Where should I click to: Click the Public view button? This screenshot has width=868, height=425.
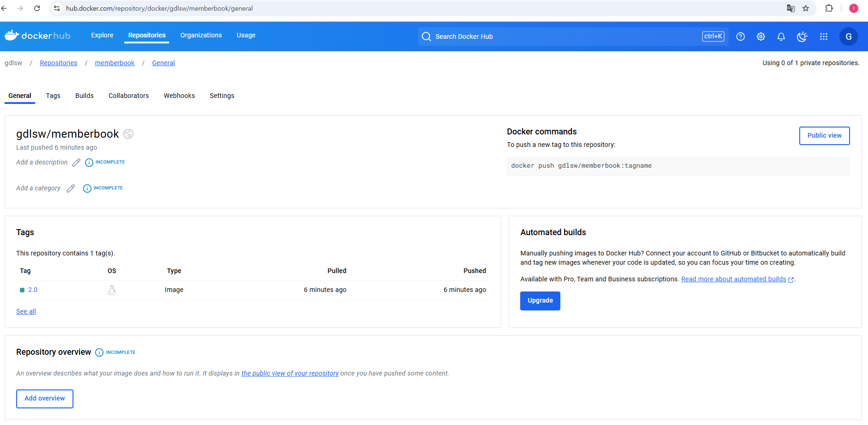coord(824,135)
